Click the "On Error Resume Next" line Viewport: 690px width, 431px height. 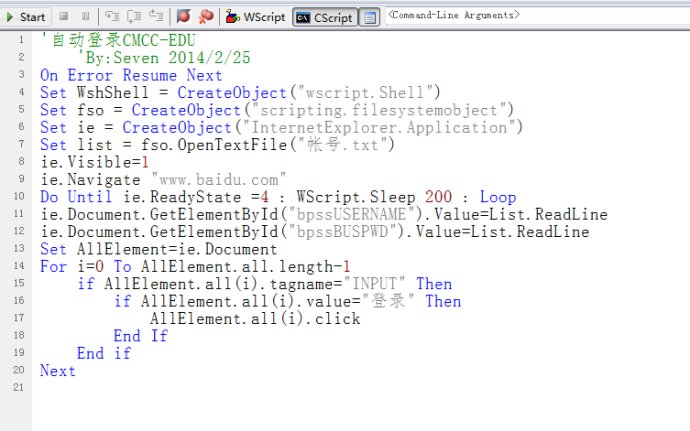(x=131, y=75)
